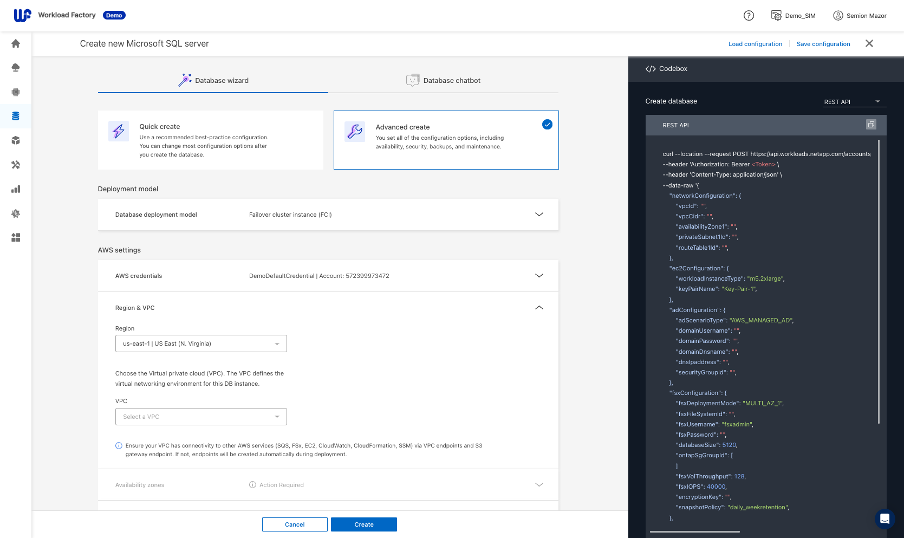
Task: Open the help question mark icon
Action: click(x=748, y=16)
